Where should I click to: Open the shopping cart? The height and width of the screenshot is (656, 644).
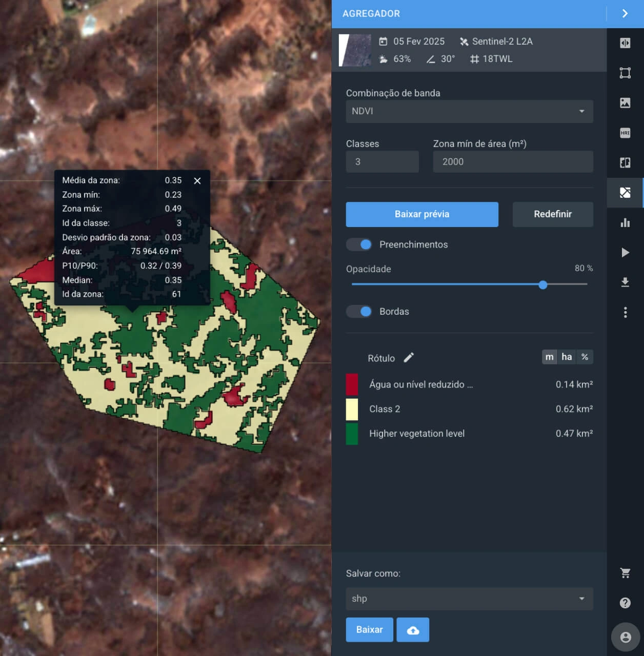pos(626,573)
